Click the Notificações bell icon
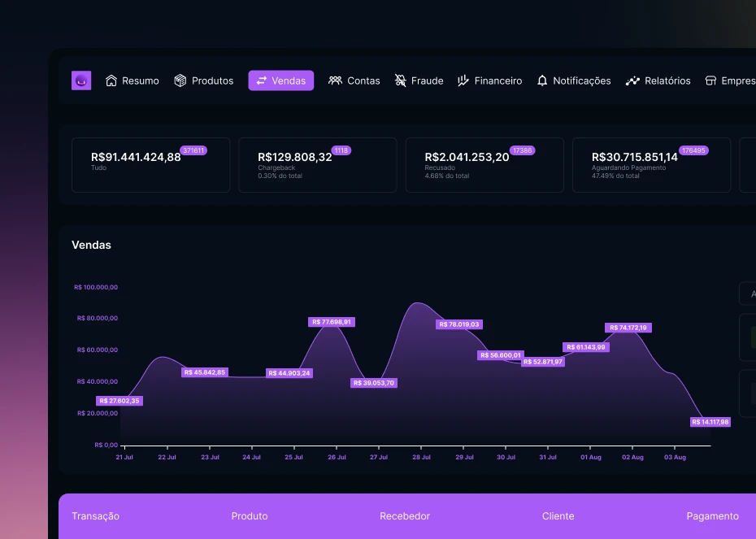This screenshot has width=756, height=539. (542, 80)
